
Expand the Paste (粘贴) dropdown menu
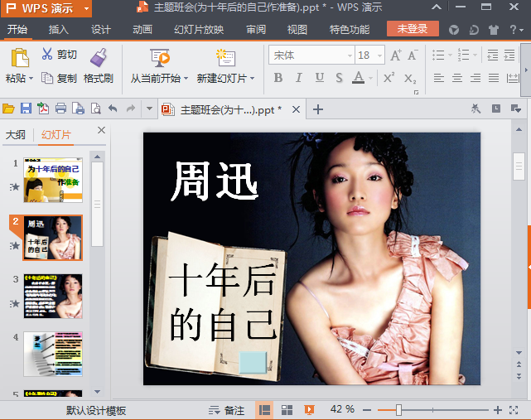(x=31, y=79)
